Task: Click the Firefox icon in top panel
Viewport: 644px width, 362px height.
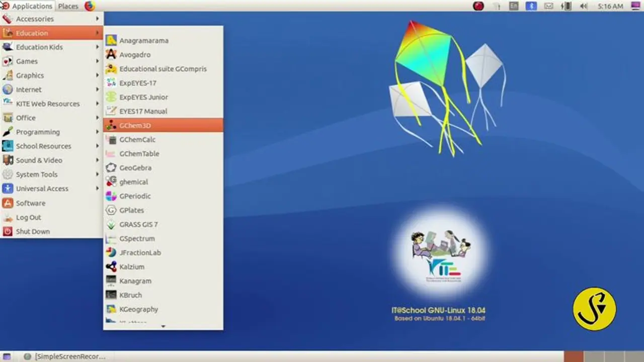Action: coord(90,6)
